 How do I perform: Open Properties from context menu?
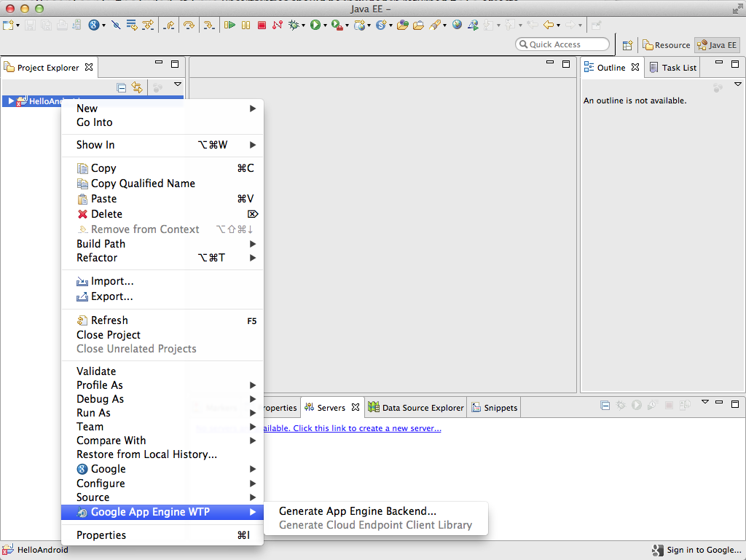[162, 535]
